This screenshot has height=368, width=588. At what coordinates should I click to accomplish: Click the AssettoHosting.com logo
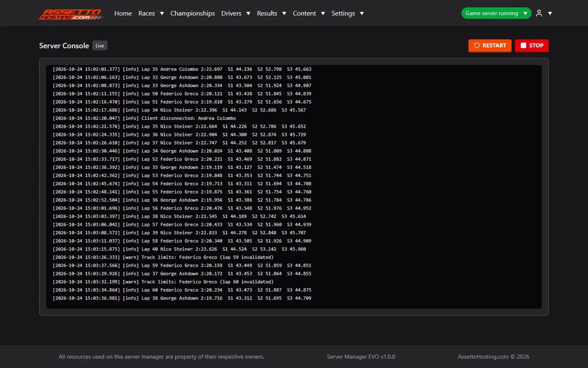pos(71,14)
